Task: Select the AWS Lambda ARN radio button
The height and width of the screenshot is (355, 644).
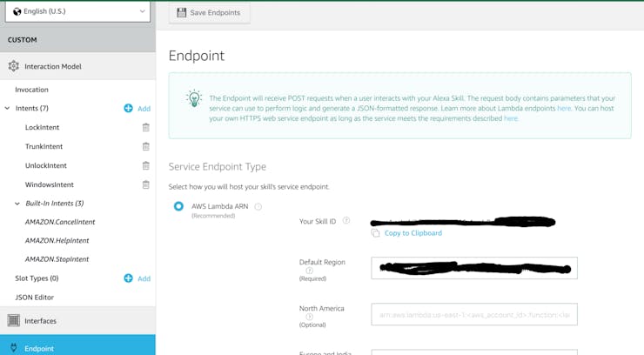Action: [178, 206]
